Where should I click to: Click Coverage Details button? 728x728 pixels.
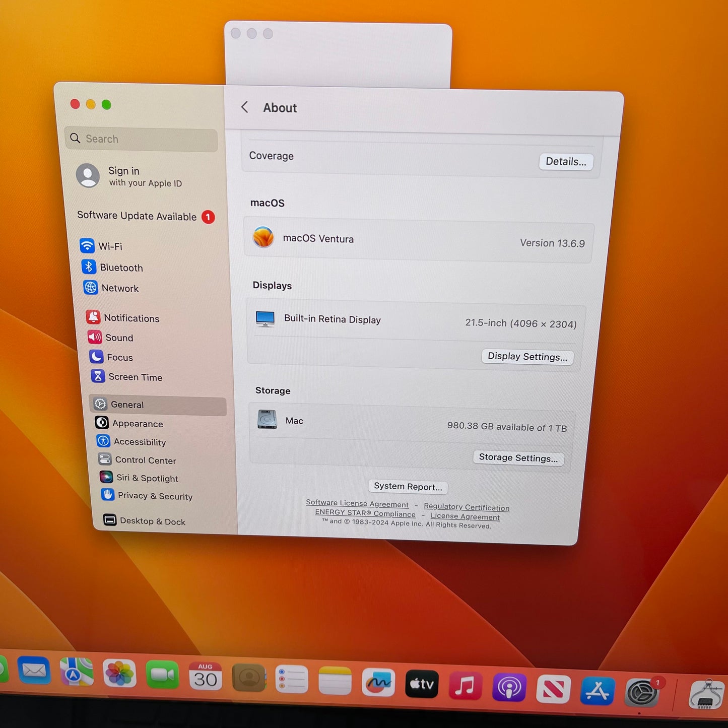[x=566, y=162]
